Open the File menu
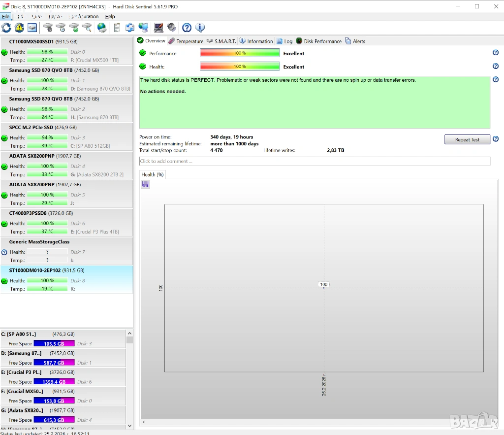The height and width of the screenshot is (435, 504). point(5,16)
